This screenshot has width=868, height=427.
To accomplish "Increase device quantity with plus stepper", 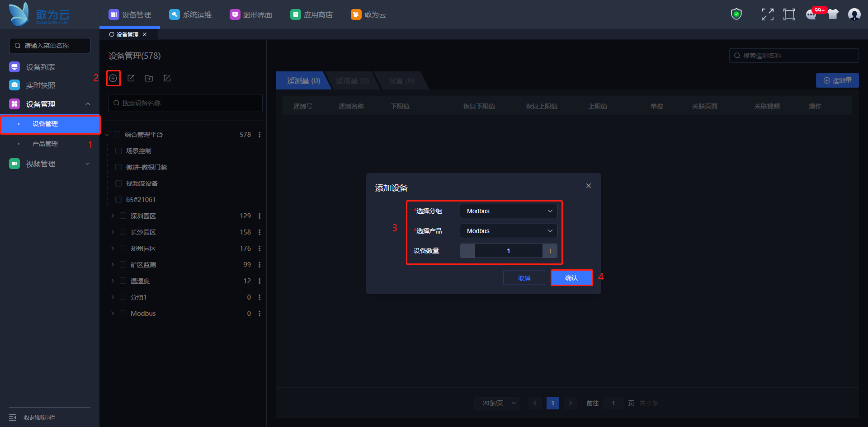I will click(550, 251).
